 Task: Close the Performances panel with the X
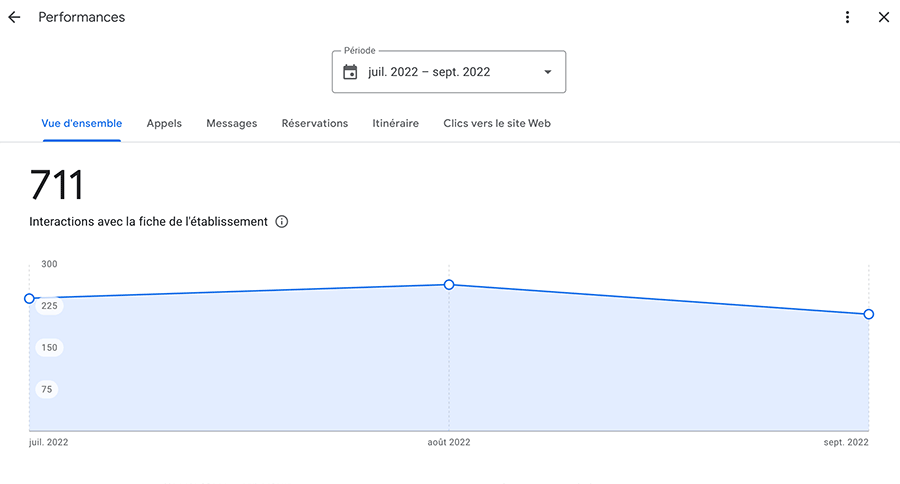click(883, 17)
